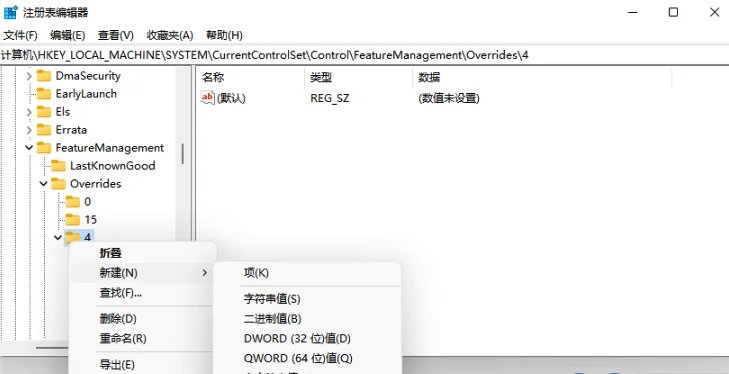Click the (数值未设置) data cell

pyautogui.click(x=449, y=99)
